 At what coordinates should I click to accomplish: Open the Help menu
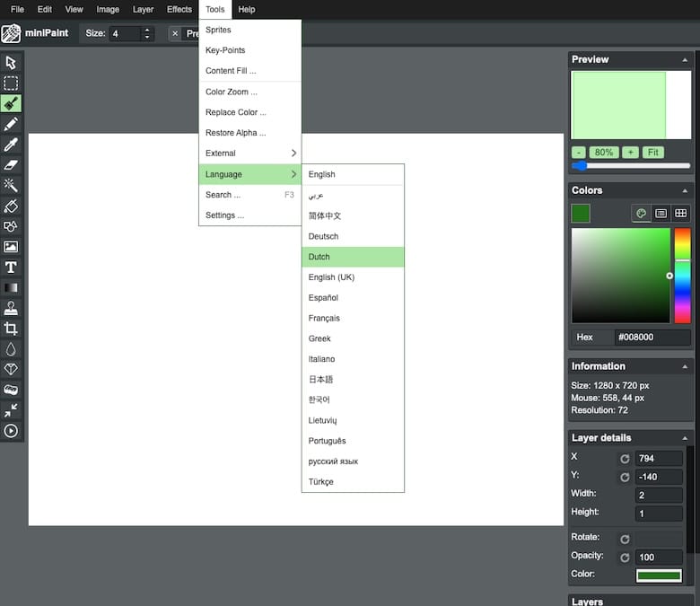(x=247, y=9)
